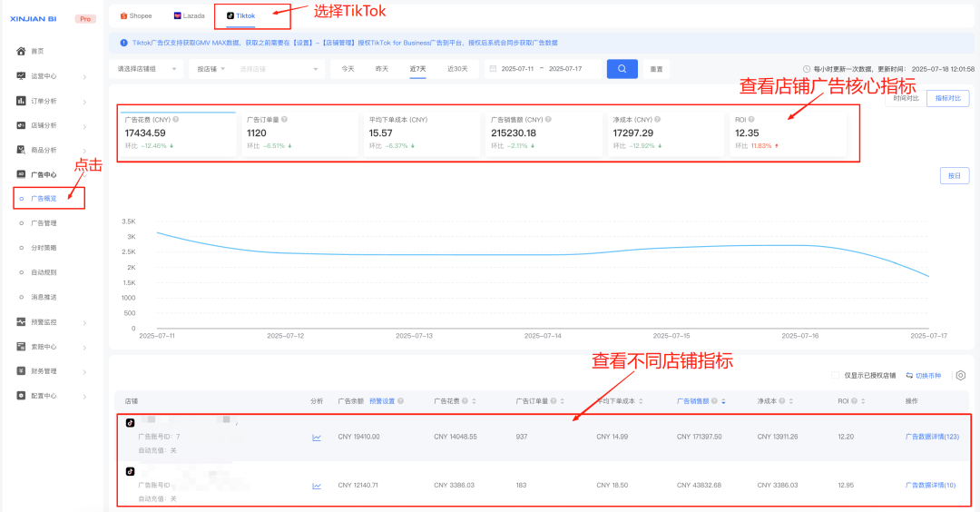Click the 切换币种 currency switch link
Image resolution: width=980 pixels, height=512 pixels.
[923, 376]
